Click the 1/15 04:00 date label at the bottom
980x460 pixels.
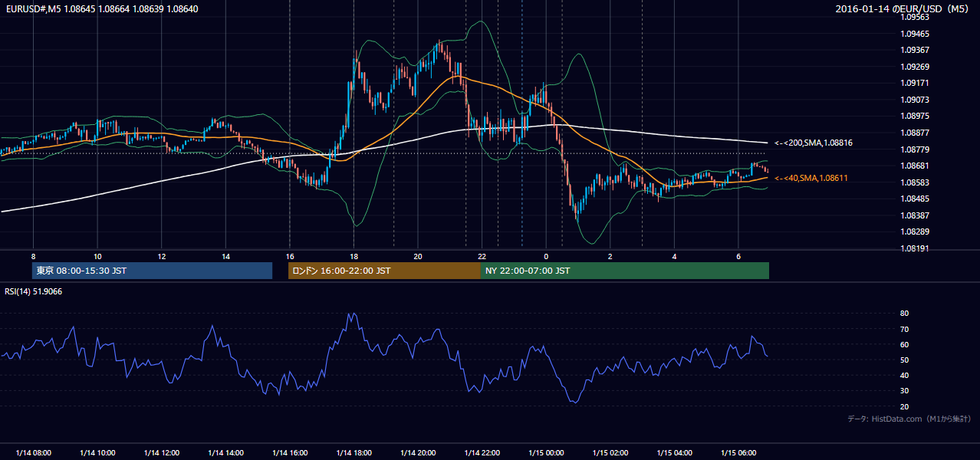click(x=674, y=452)
